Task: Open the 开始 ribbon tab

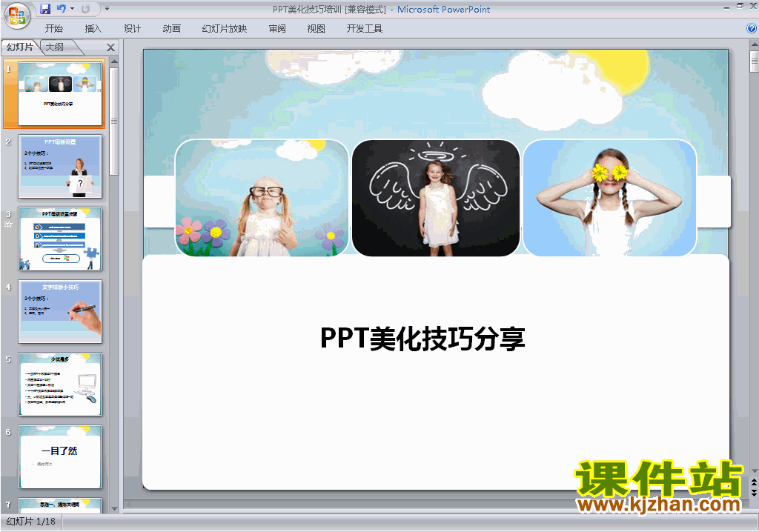Action: click(x=53, y=29)
